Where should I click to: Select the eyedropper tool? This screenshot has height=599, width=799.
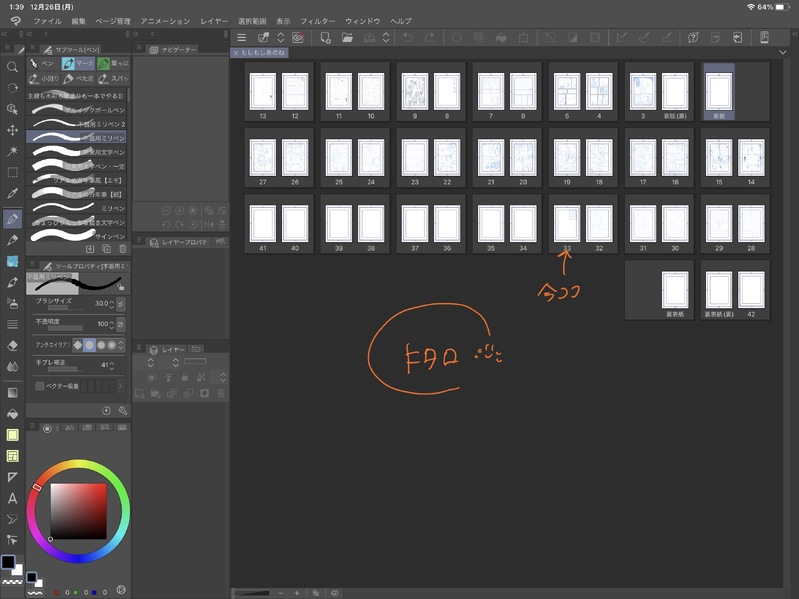12,194
